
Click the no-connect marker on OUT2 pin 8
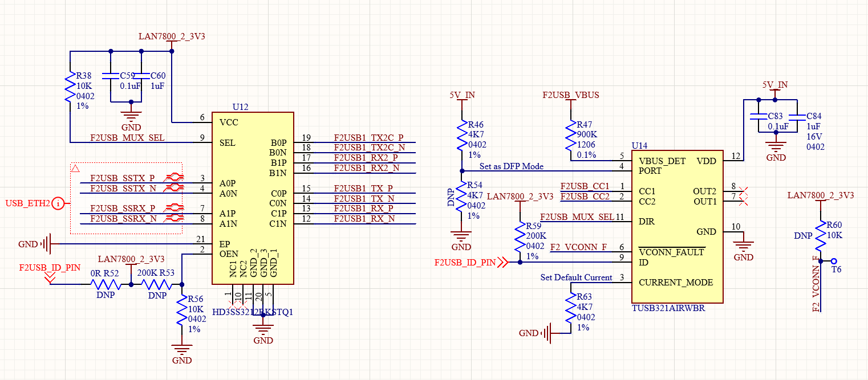743,190
